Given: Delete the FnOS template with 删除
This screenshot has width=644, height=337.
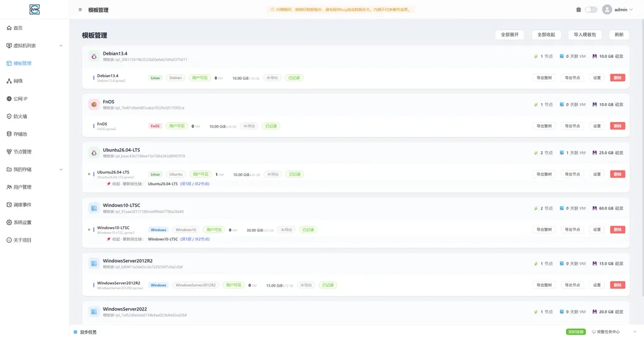Looking at the screenshot, I should [618, 126].
